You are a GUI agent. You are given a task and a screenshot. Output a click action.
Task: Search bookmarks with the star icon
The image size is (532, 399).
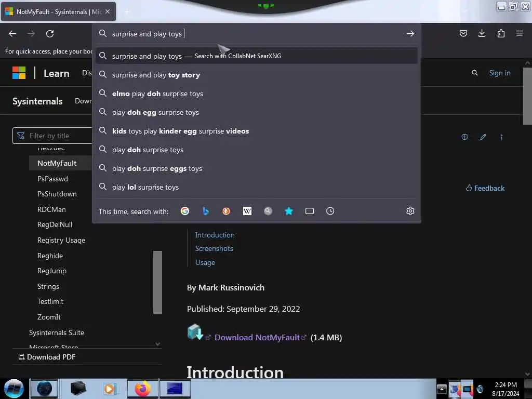click(x=289, y=211)
